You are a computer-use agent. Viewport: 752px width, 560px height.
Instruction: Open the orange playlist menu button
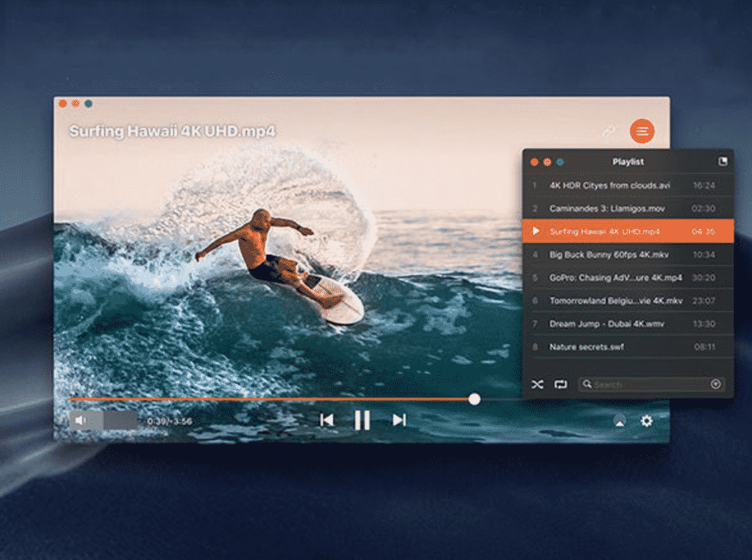[642, 131]
